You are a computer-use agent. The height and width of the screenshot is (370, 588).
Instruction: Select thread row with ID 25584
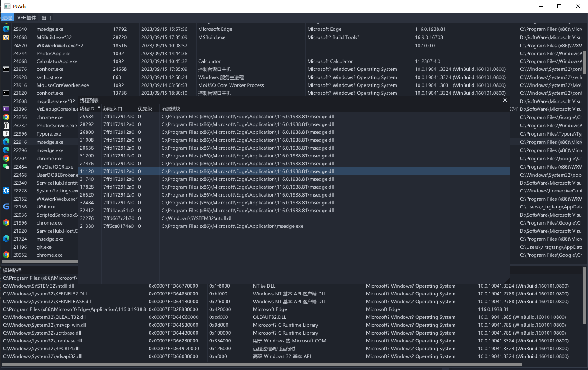point(294,117)
